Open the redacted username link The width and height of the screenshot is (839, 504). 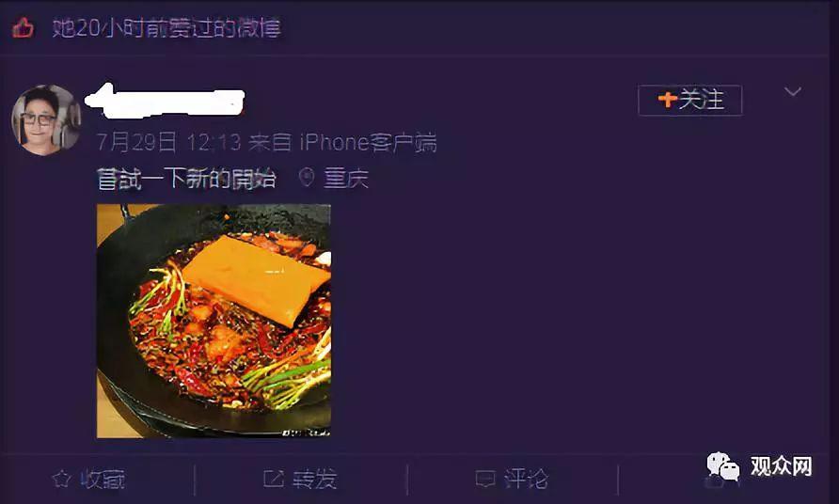pos(165,100)
